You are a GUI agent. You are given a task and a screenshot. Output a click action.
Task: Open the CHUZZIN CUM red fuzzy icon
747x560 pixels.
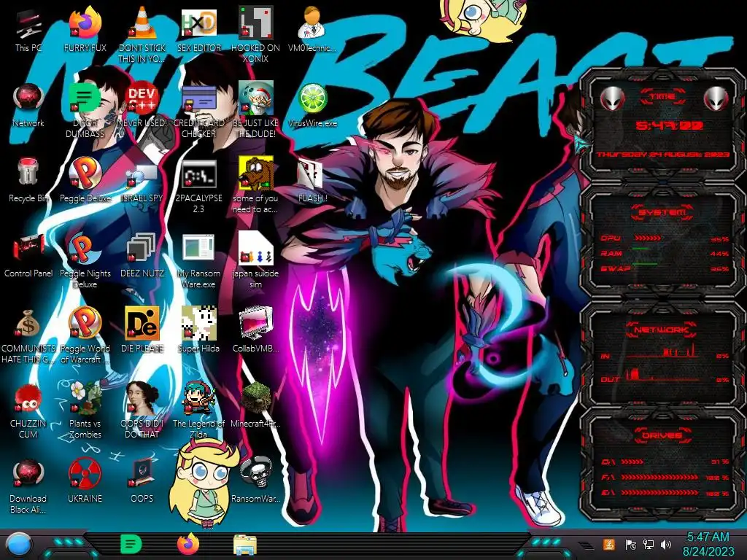(x=28, y=411)
